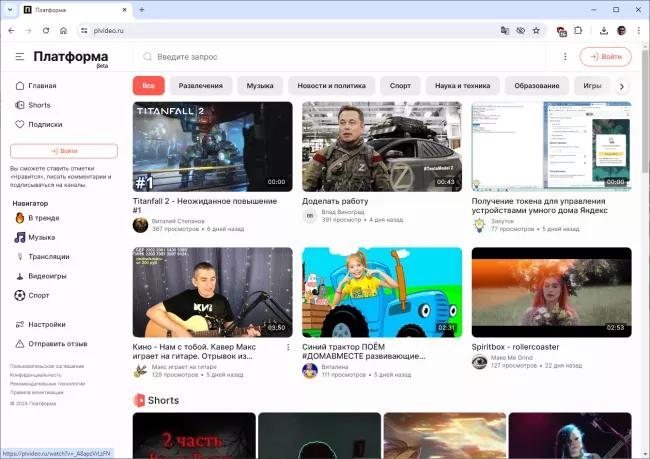The height and width of the screenshot is (459, 650).
Task: Click Отправить отзыв in the sidebar
Action: [56, 344]
